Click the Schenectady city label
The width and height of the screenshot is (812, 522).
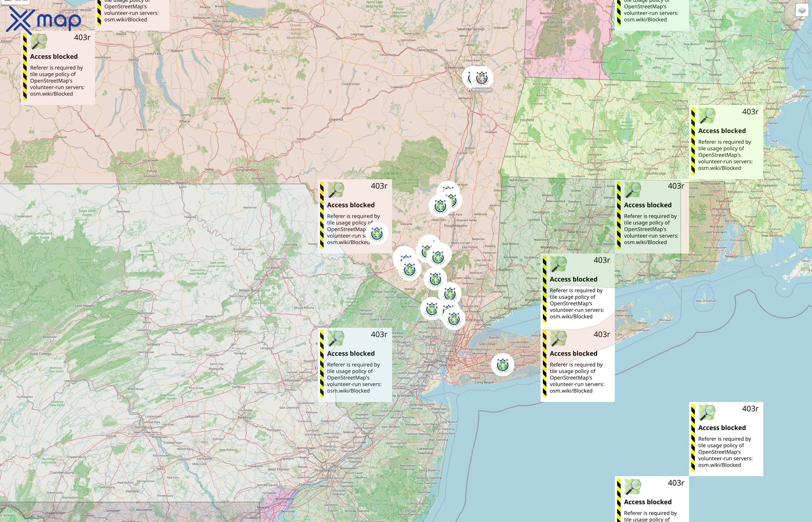click(x=454, y=68)
